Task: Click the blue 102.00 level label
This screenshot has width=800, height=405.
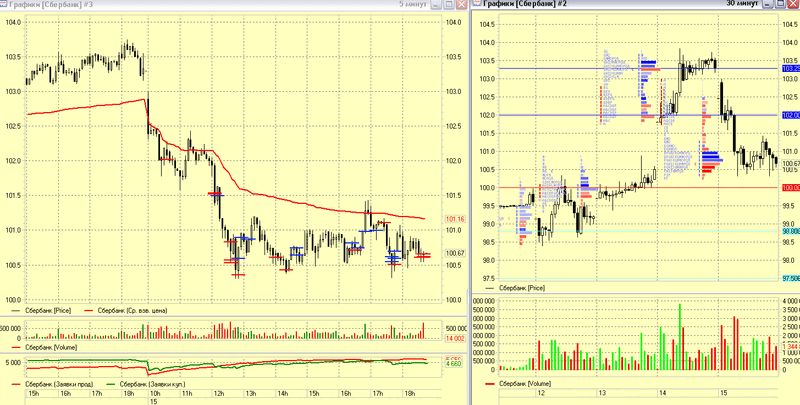Action: (x=791, y=115)
